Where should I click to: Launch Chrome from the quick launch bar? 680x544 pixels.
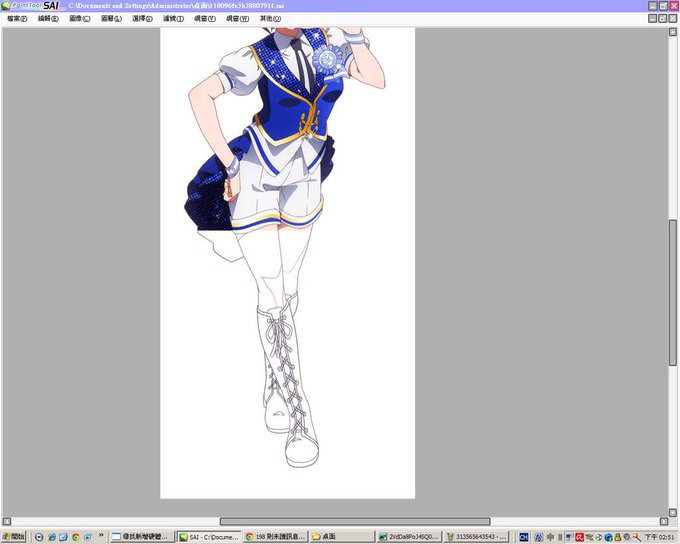pyautogui.click(x=76, y=537)
